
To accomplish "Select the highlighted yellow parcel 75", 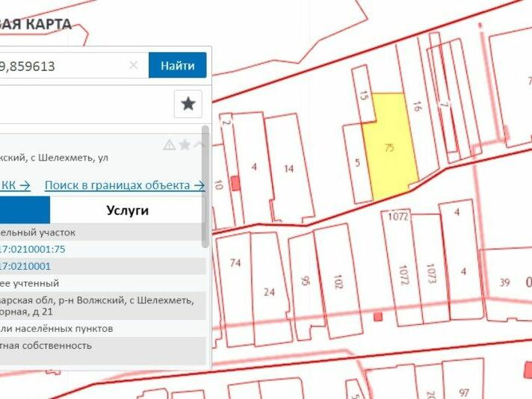I will click(x=390, y=148).
